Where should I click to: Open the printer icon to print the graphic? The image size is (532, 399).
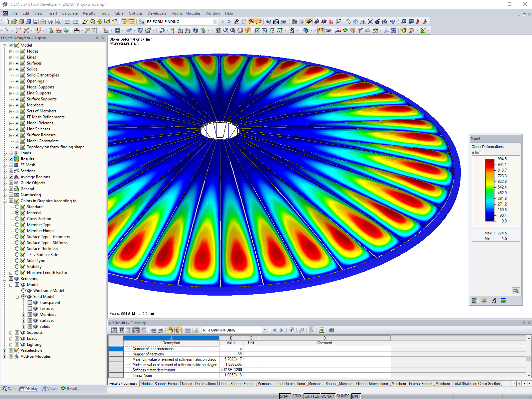click(51, 21)
